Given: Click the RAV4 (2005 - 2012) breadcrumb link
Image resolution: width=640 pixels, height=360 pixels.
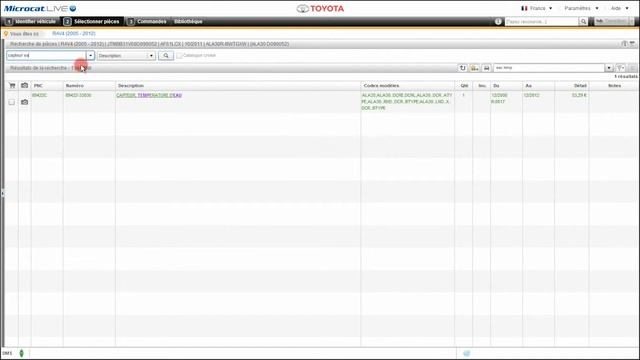Looking at the screenshot, I should [x=74, y=33].
